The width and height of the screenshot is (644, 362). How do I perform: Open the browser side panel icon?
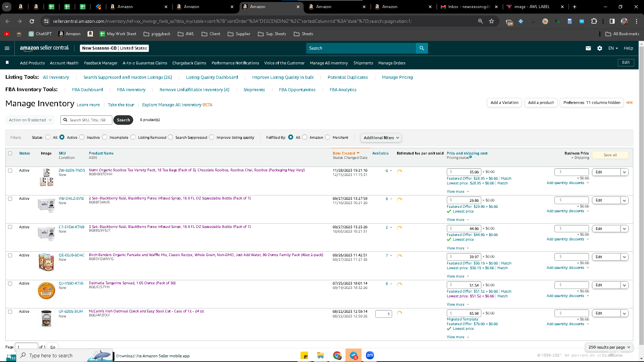point(612,21)
